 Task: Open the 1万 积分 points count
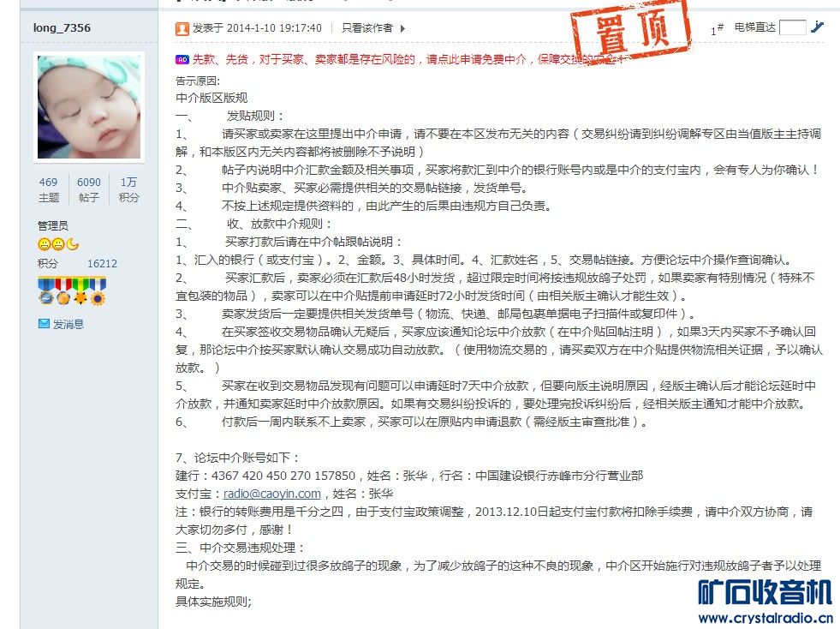point(128,190)
